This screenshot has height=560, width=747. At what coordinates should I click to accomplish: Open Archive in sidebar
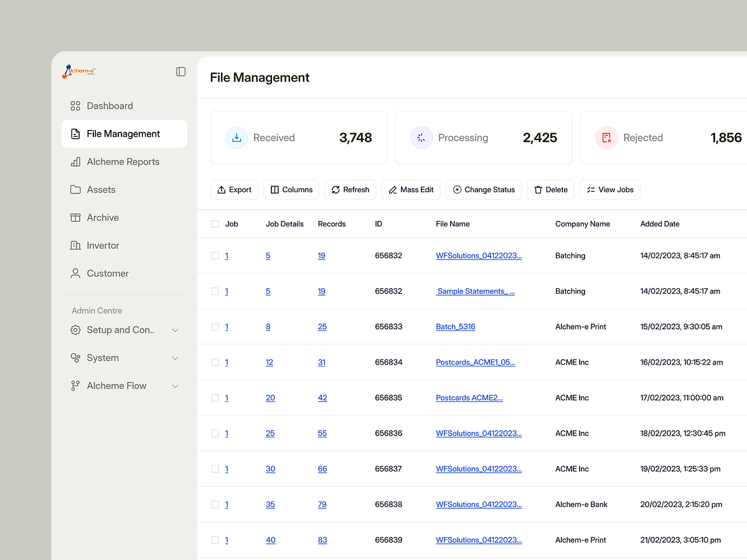click(125, 218)
